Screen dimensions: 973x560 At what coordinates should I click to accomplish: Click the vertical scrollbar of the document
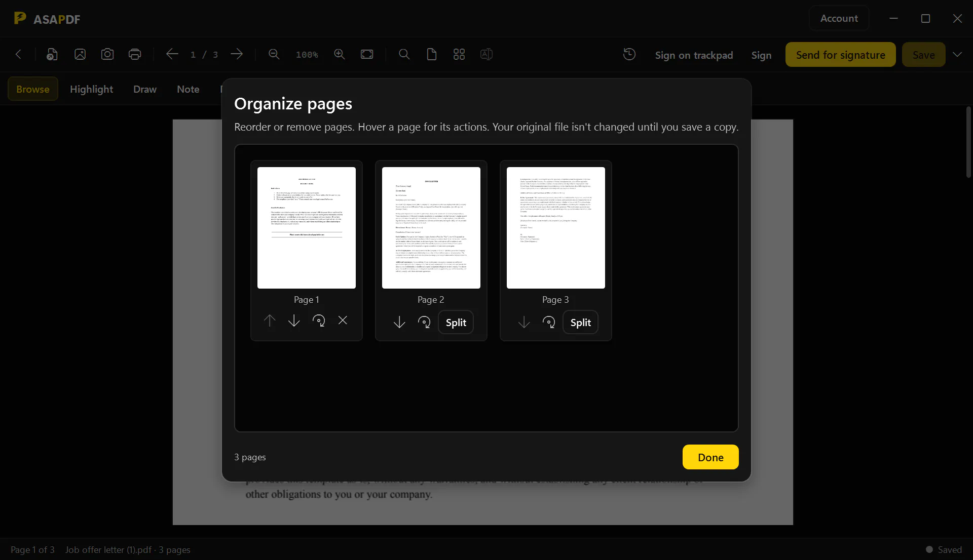click(968, 142)
